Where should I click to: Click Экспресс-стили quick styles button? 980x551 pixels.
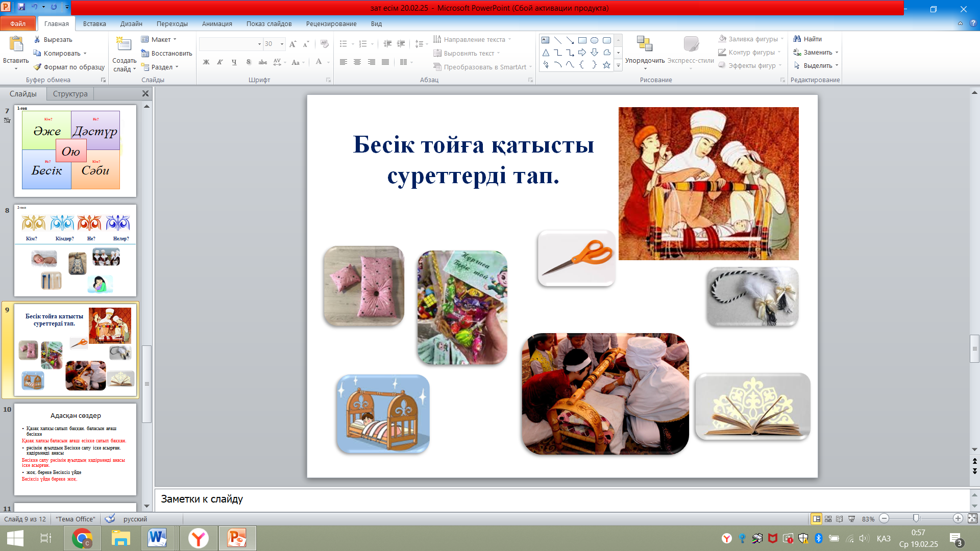point(691,53)
